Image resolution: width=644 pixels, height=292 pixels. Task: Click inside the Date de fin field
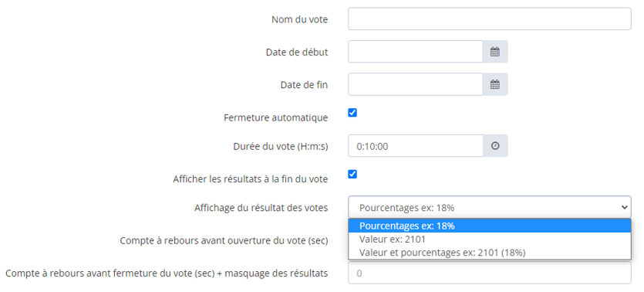point(415,84)
